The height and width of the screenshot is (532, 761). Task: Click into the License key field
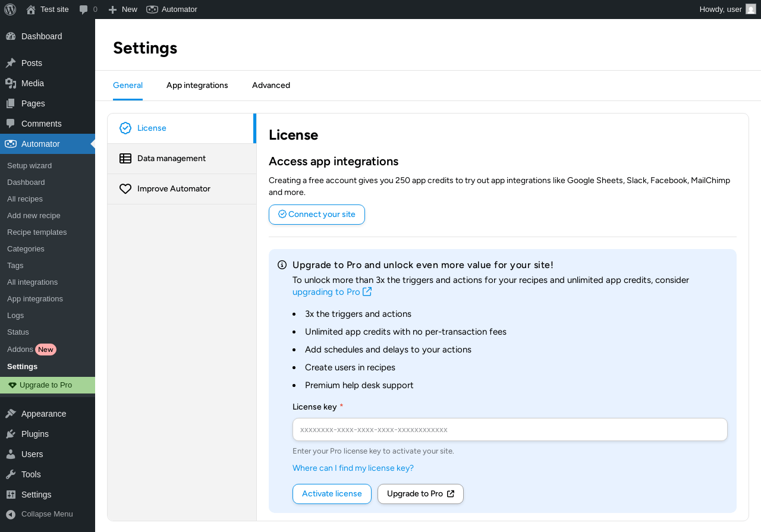tap(510, 429)
